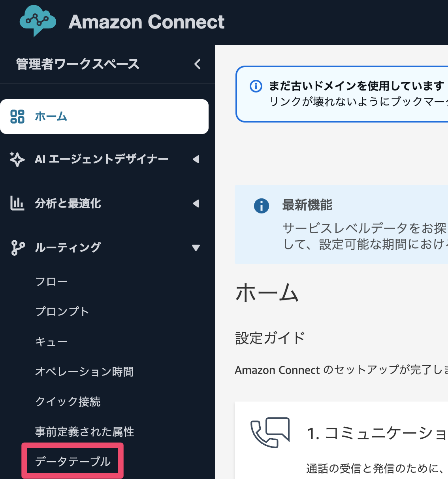This screenshot has width=448, height=479.
Task: Expand the 分析と最適化 submenu arrow
Action: click(x=196, y=204)
